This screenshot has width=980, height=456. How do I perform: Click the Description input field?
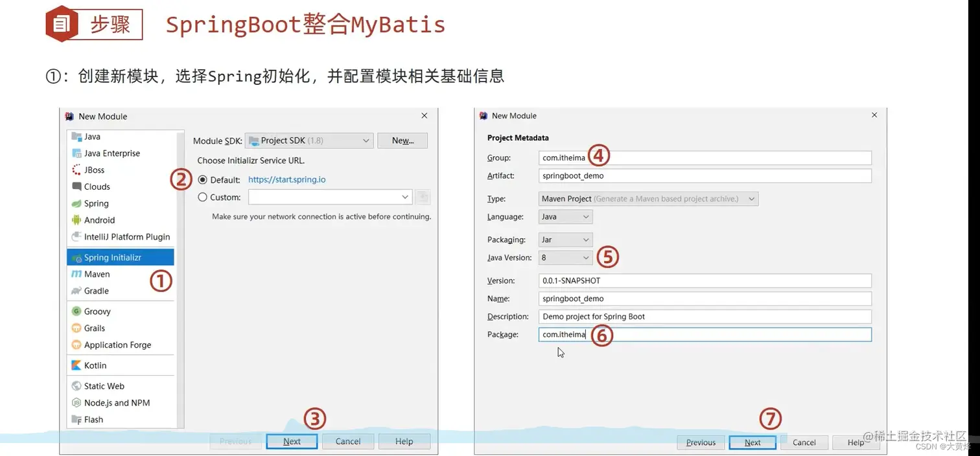705,317
